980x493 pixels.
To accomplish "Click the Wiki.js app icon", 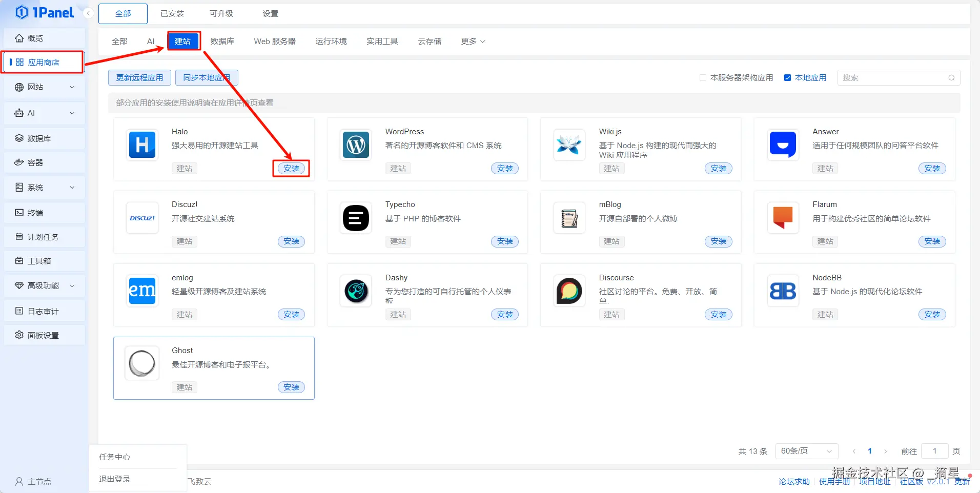I will (x=569, y=145).
